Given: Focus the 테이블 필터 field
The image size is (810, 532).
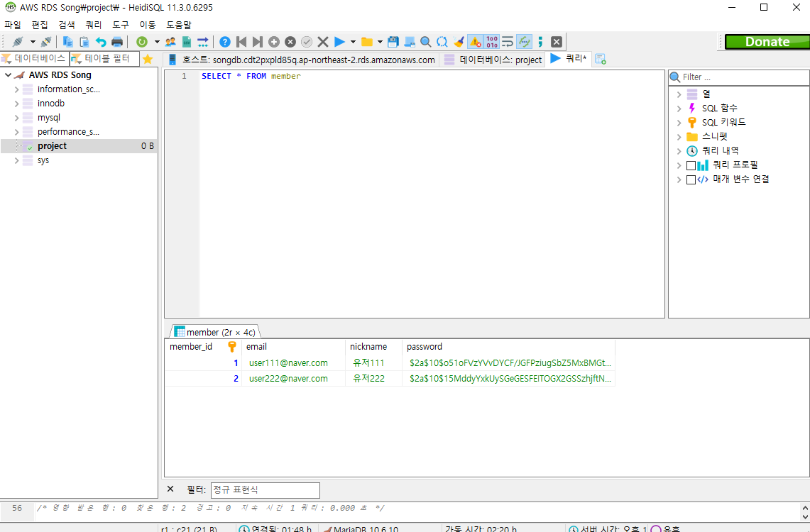Looking at the screenshot, I should click(x=105, y=59).
